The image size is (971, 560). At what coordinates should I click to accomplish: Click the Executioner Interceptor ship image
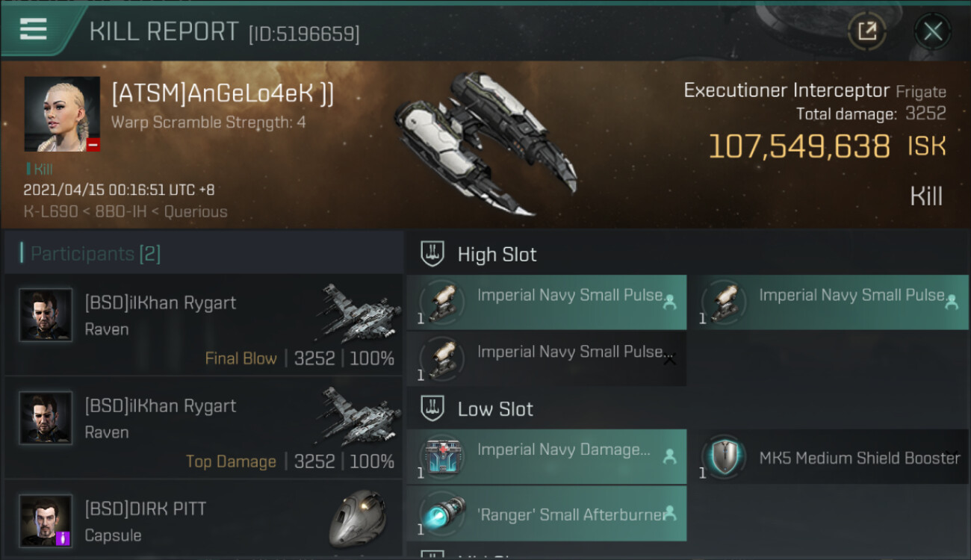coord(485,142)
